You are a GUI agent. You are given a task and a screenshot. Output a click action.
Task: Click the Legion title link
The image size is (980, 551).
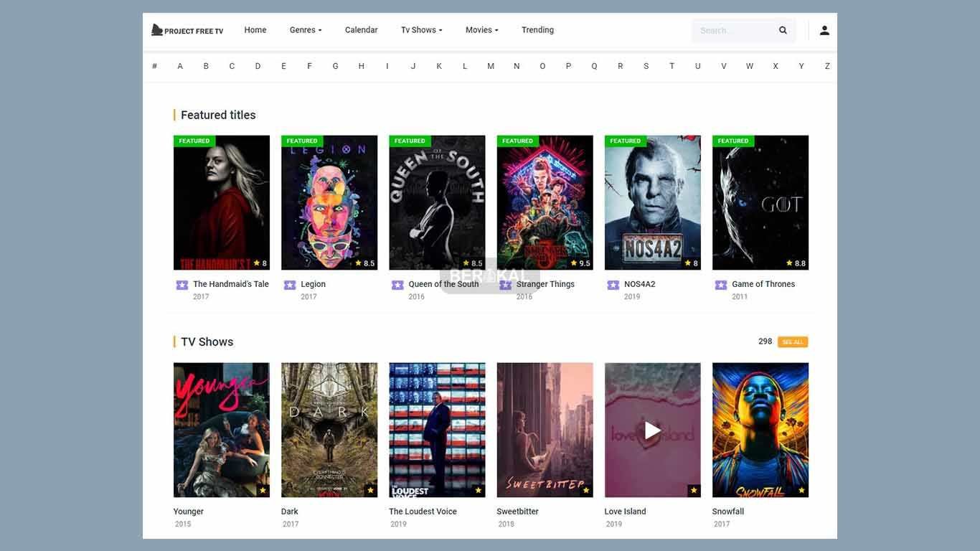coord(314,284)
